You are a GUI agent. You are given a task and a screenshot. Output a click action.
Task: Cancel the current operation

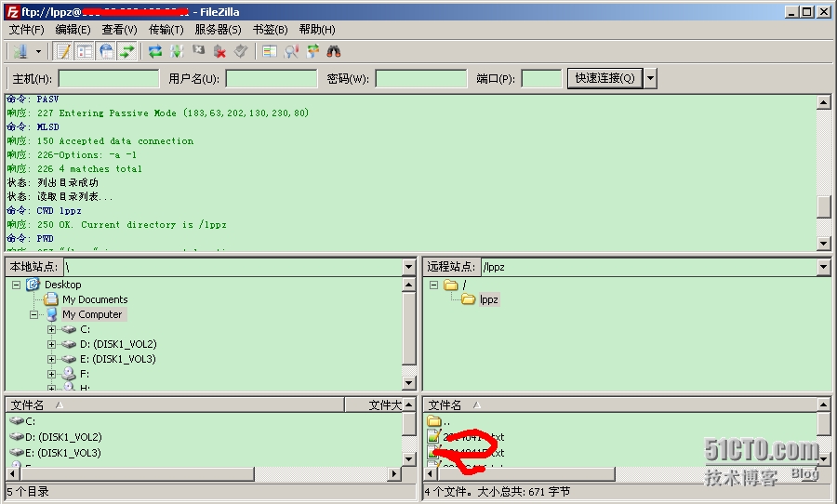tap(198, 51)
